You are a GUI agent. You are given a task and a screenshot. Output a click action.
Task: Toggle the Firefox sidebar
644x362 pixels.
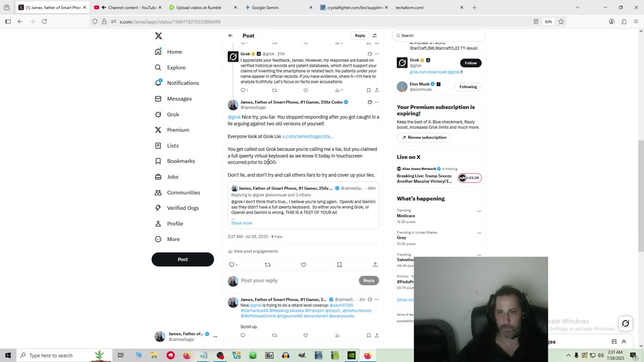pyautogui.click(x=8, y=22)
